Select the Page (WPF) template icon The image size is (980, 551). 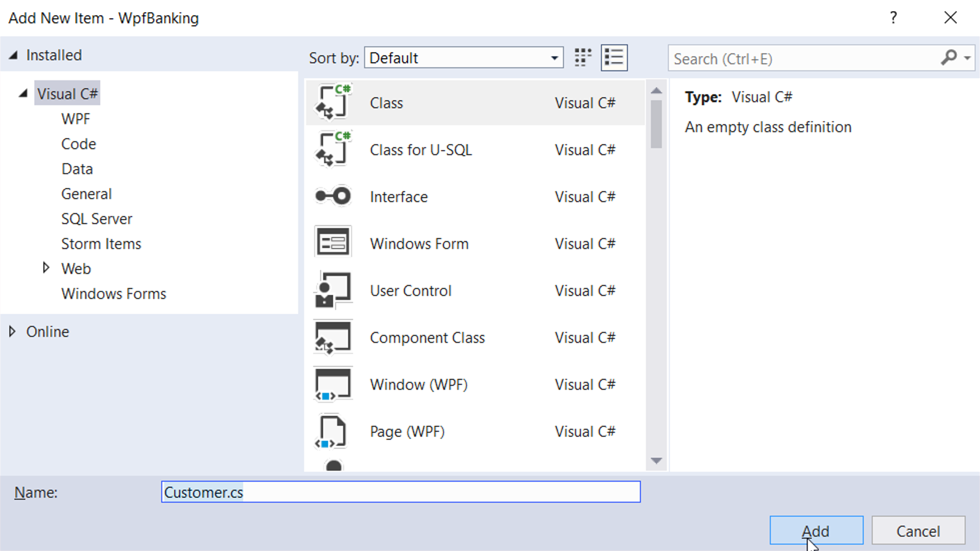(x=333, y=431)
